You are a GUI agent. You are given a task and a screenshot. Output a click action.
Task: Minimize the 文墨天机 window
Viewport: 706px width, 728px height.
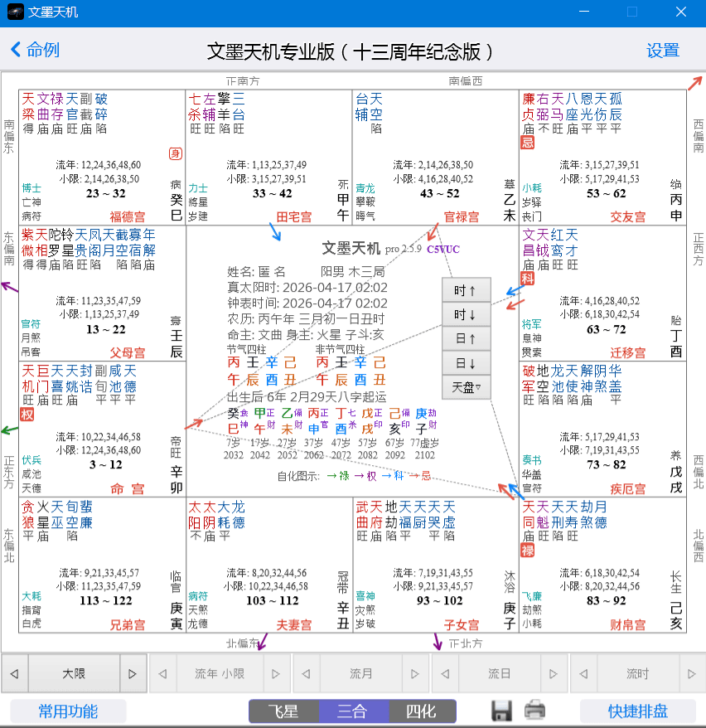(584, 12)
